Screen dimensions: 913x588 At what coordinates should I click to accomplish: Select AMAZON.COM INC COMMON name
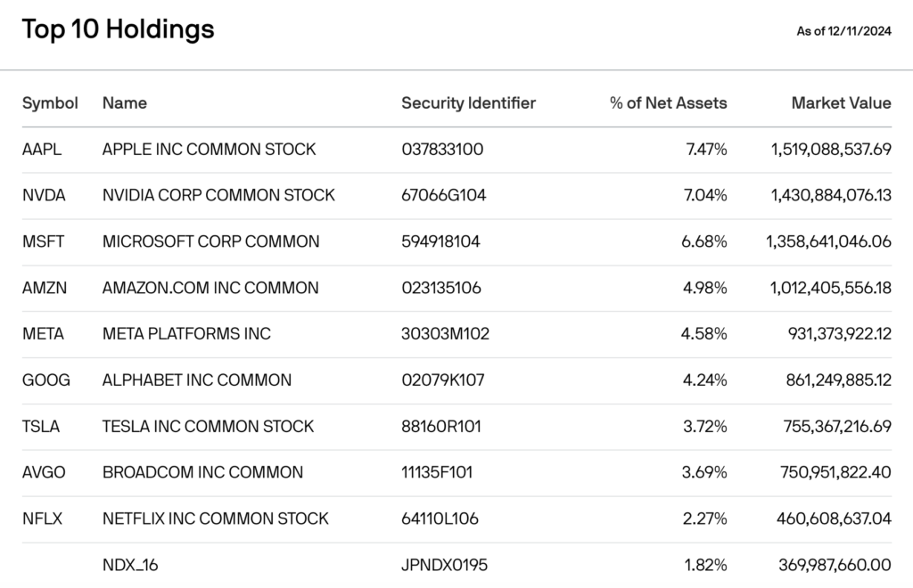[x=210, y=288]
